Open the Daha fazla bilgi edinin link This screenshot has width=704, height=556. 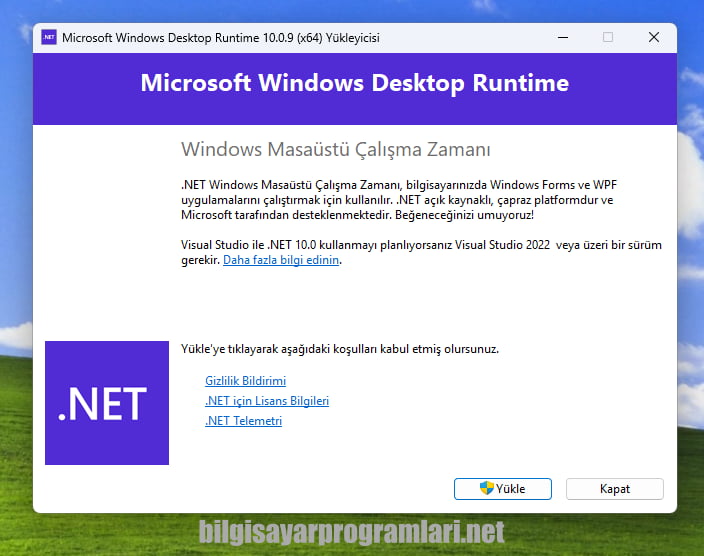coord(281,260)
